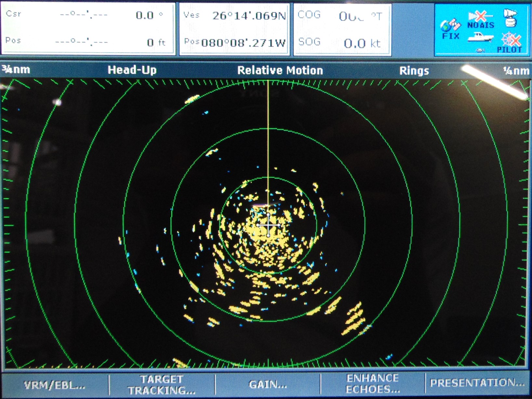Expand the Gain settings
Viewport: 532px width, 399px height.
coord(268,385)
